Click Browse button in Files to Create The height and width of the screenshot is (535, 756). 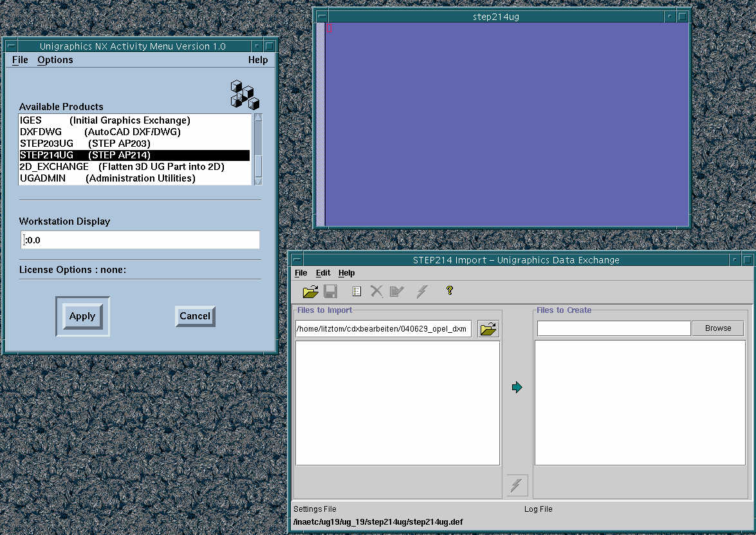(x=718, y=328)
